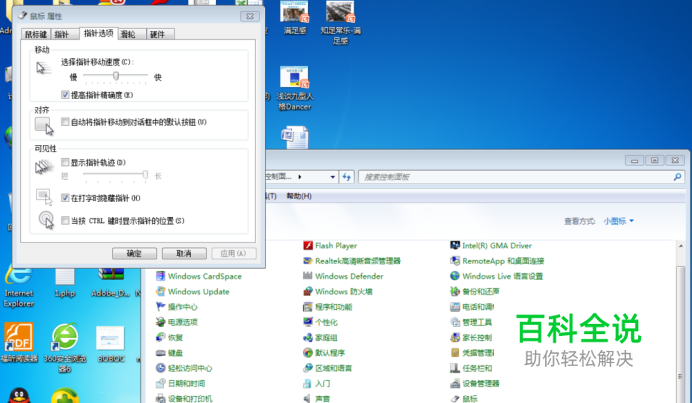Viewport: 692px width, 403px height.
Task: Open Realtek高清晰音频管理器 item
Action: (x=352, y=261)
